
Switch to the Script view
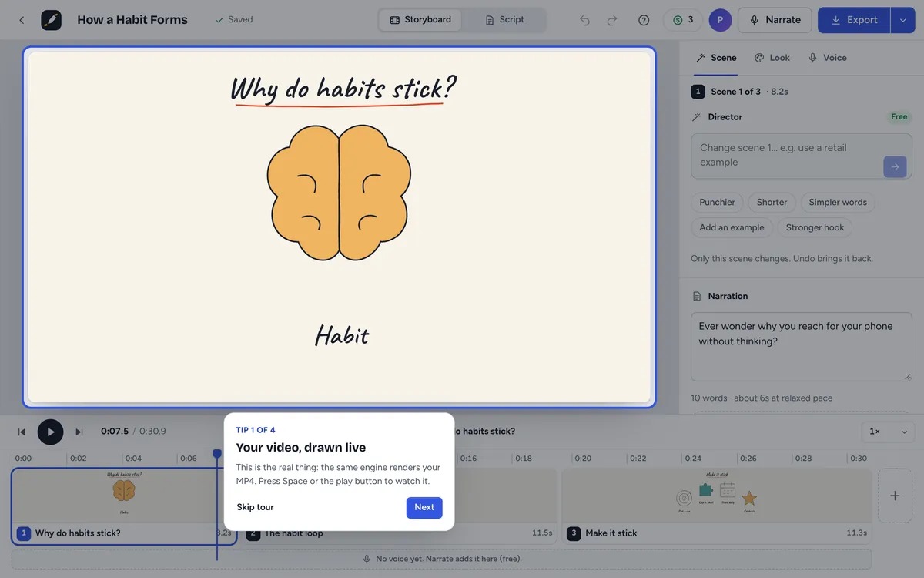504,20
